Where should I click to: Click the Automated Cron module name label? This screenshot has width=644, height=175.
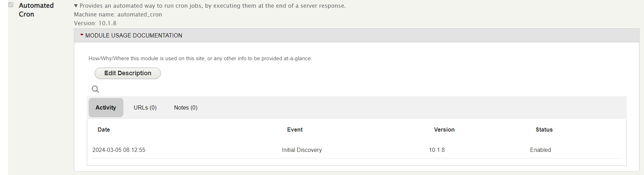click(x=36, y=10)
